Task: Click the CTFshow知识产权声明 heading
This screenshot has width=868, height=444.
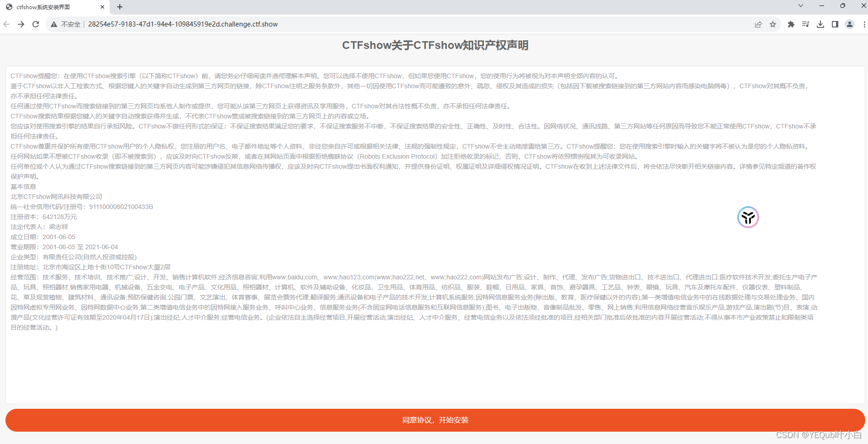Action: 435,45
